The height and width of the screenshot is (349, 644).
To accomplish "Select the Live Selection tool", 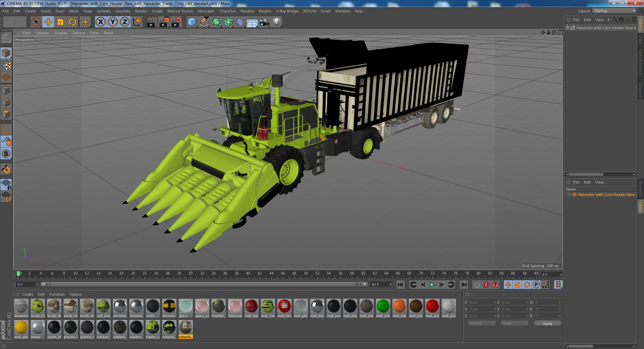I will [36, 22].
